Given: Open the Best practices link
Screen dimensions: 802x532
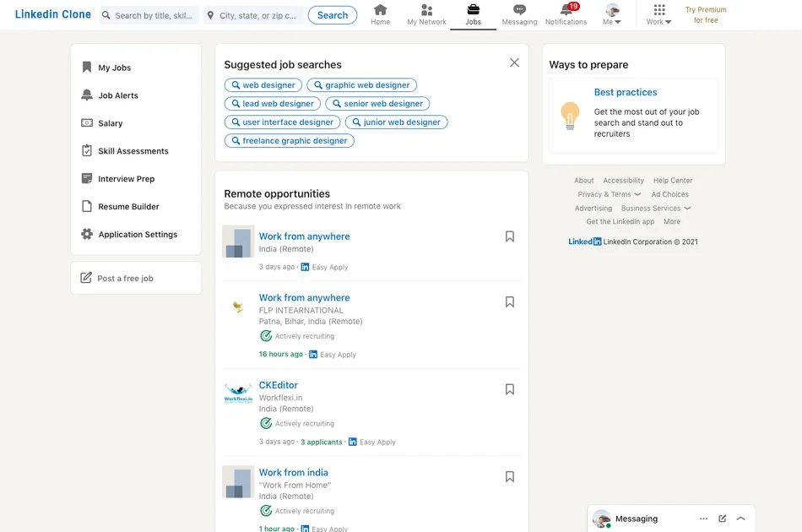Looking at the screenshot, I should point(625,93).
